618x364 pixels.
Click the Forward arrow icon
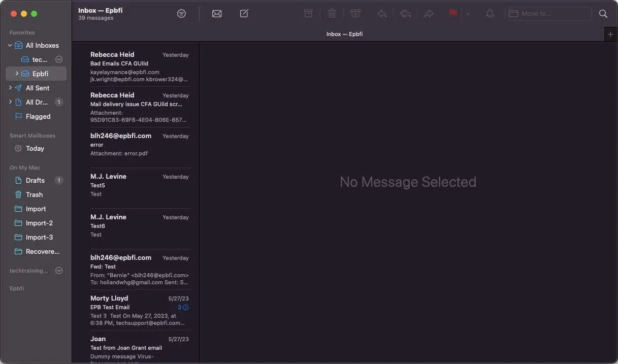(x=429, y=14)
